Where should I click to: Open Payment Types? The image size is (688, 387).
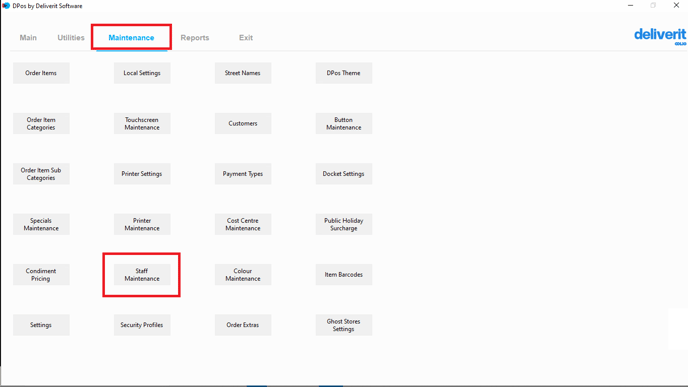243,174
